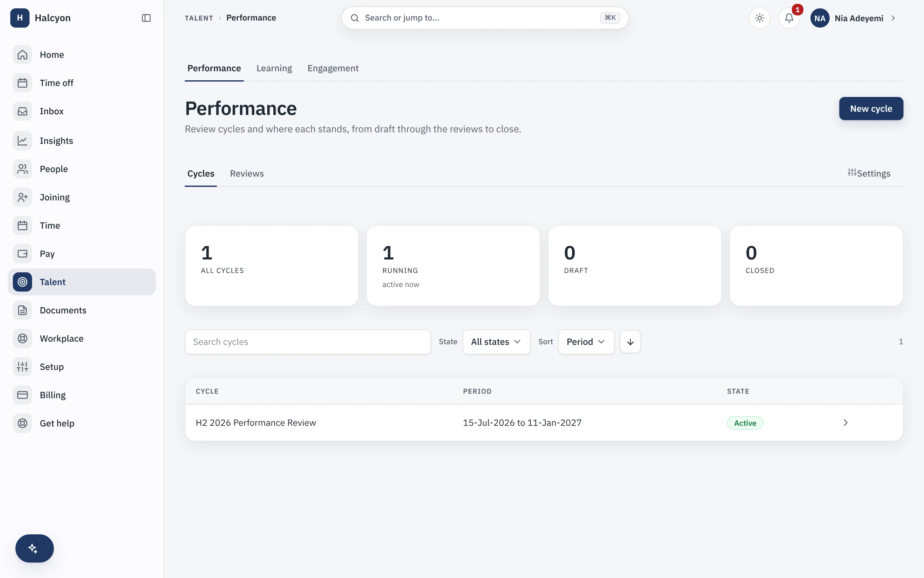Open People in the sidebar
This screenshot has height=578, width=924.
pos(82,169)
